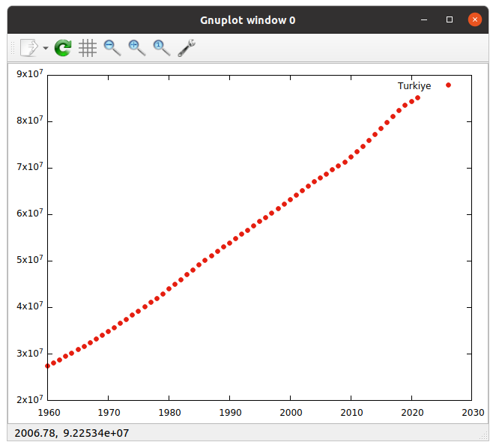
Task: Click the last data point near 2021
Action: [417, 97]
